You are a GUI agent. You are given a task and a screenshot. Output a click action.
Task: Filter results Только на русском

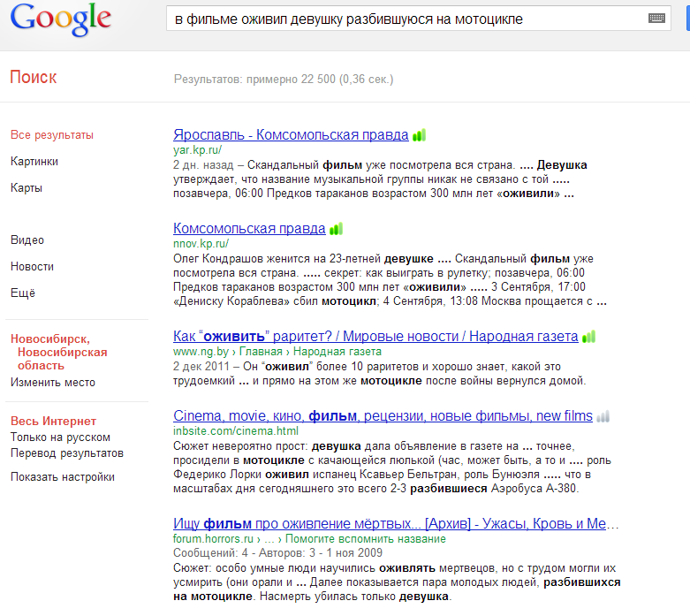point(60,437)
